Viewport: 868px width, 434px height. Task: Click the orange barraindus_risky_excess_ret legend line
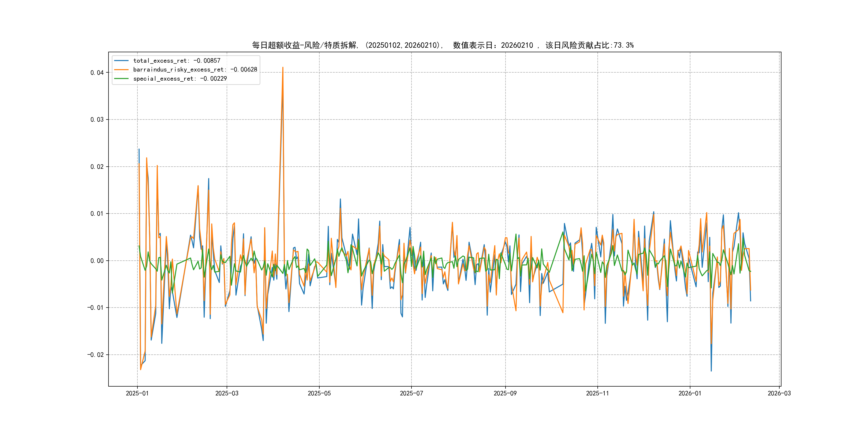pos(121,70)
